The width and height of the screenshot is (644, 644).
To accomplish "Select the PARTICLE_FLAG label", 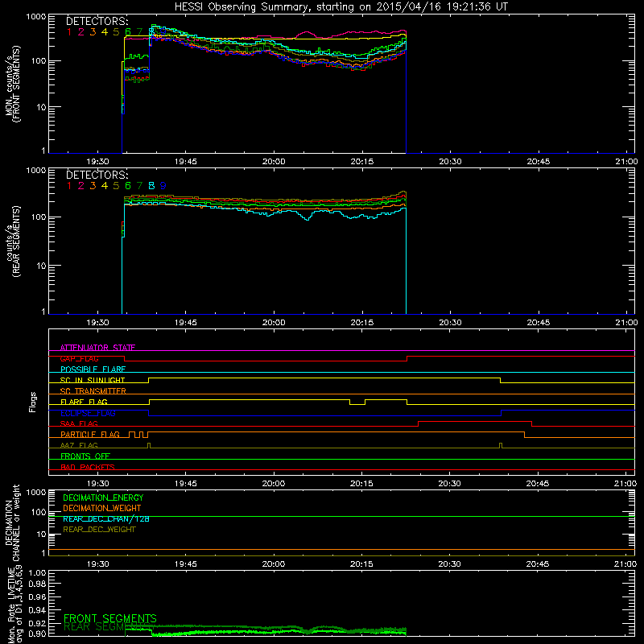I will [90, 434].
